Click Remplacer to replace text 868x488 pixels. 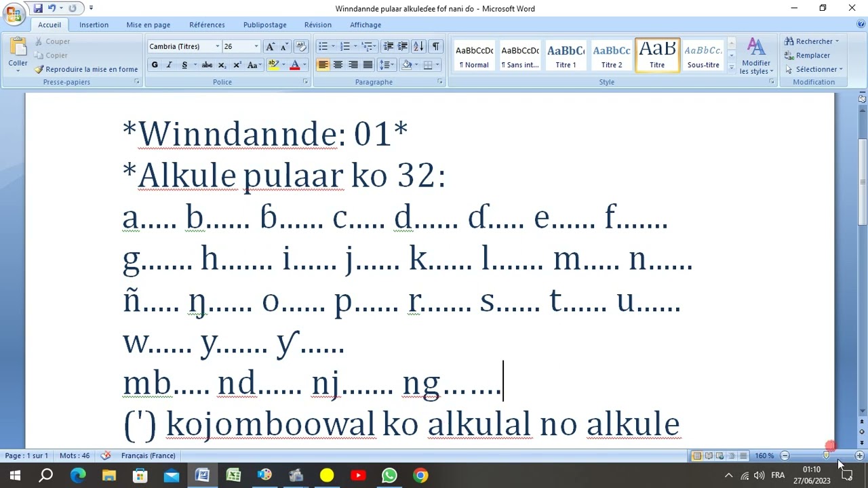coord(807,56)
